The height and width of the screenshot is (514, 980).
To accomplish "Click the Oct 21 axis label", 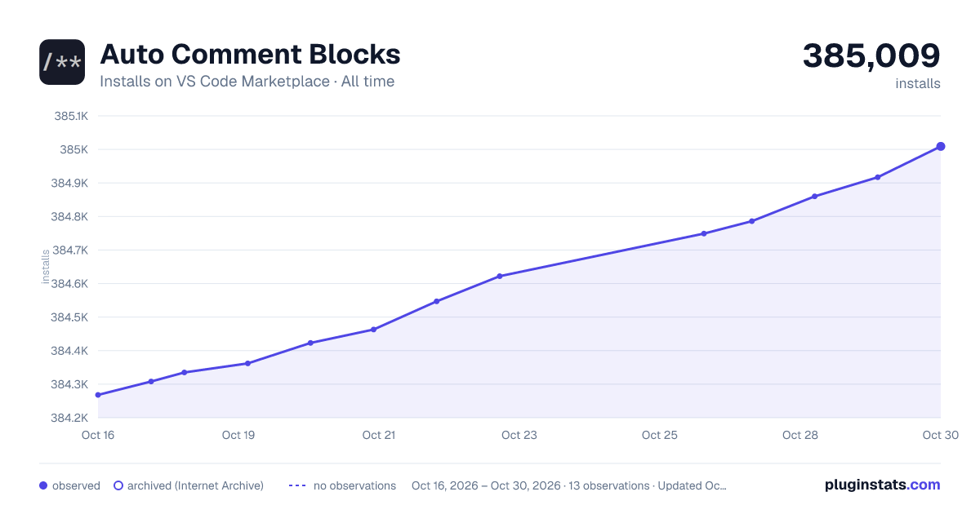I will point(379,435).
